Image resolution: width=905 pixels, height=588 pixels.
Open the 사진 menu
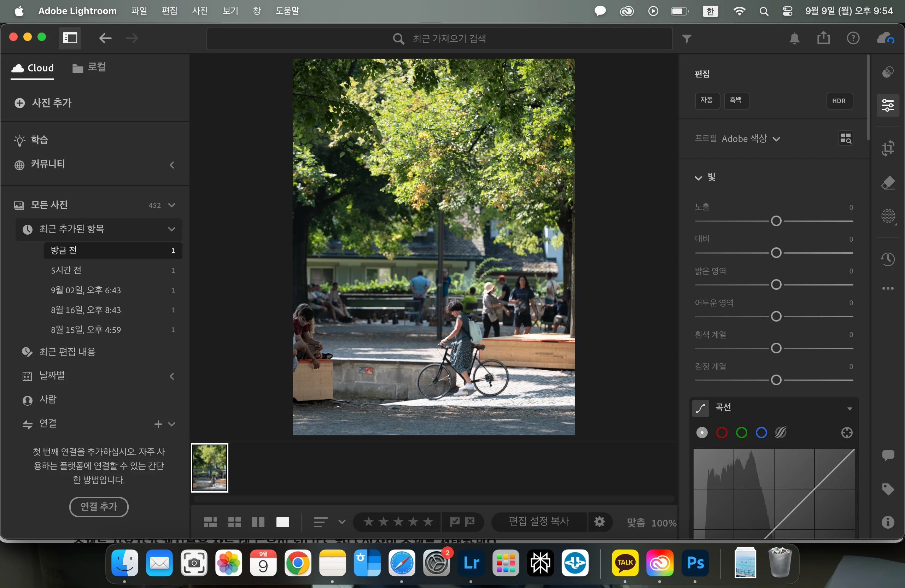click(x=200, y=11)
